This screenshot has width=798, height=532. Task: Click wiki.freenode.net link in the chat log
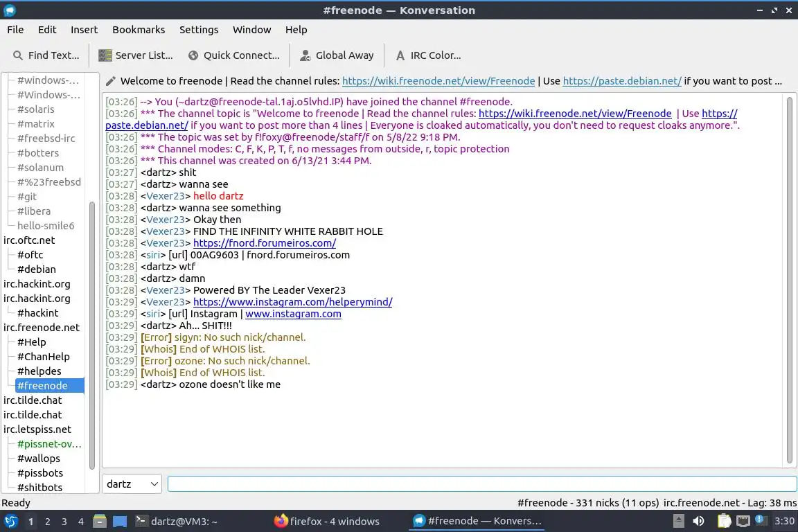coord(575,114)
